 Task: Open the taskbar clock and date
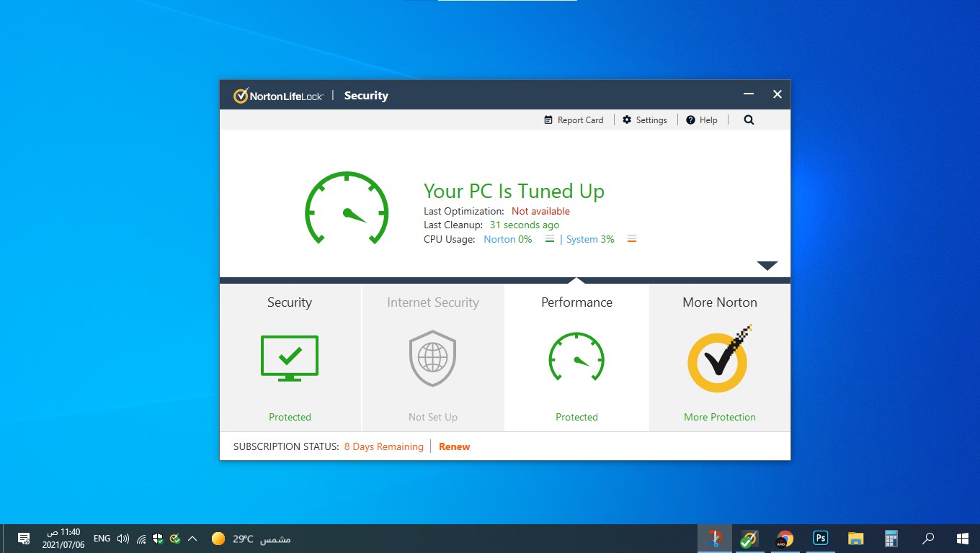pos(63,539)
